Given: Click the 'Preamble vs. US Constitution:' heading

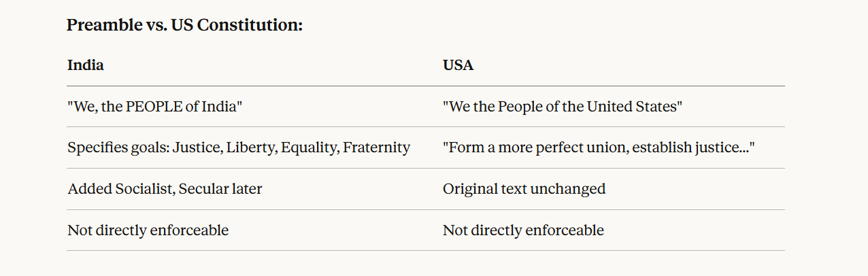Looking at the screenshot, I should 184,26.
